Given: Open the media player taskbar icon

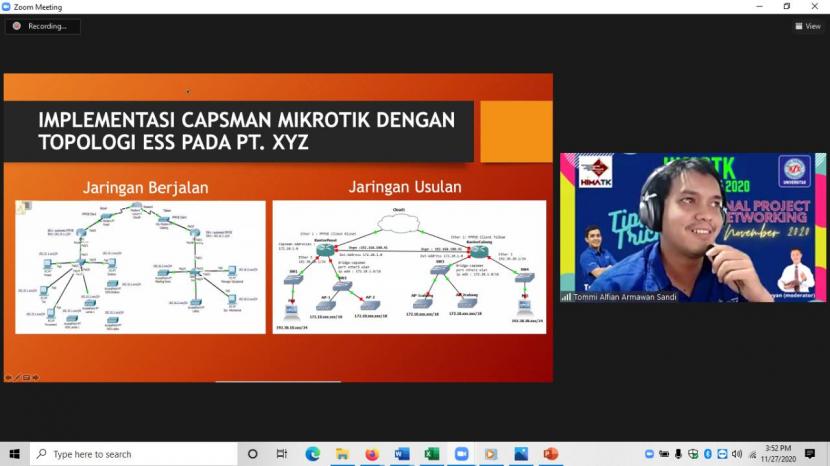Looking at the screenshot, I should 491,454.
